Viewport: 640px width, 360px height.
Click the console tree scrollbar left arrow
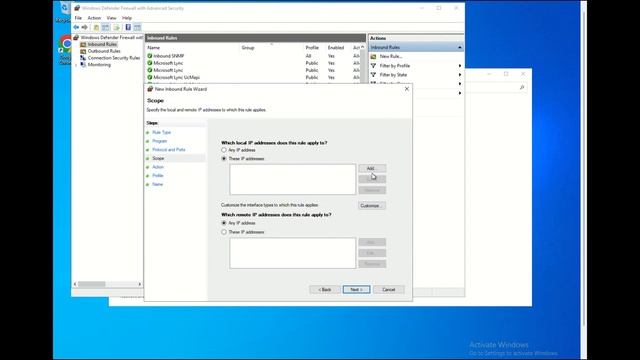pyautogui.click(x=75, y=284)
